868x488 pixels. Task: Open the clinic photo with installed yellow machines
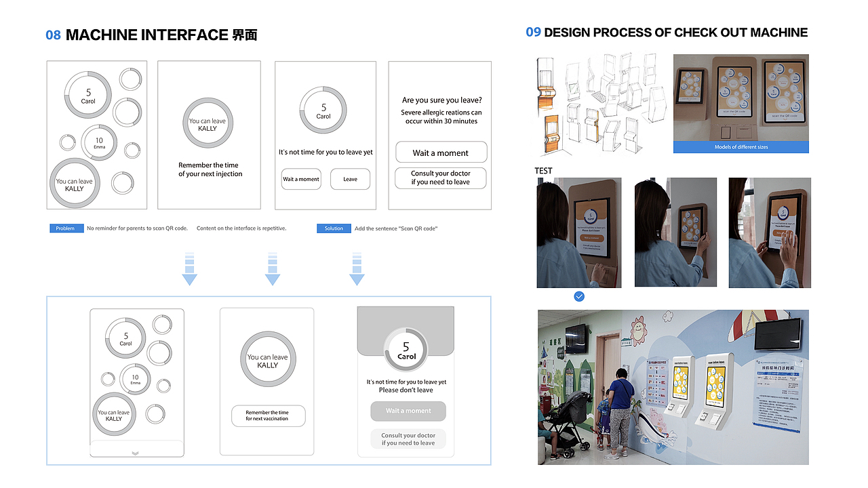click(673, 387)
